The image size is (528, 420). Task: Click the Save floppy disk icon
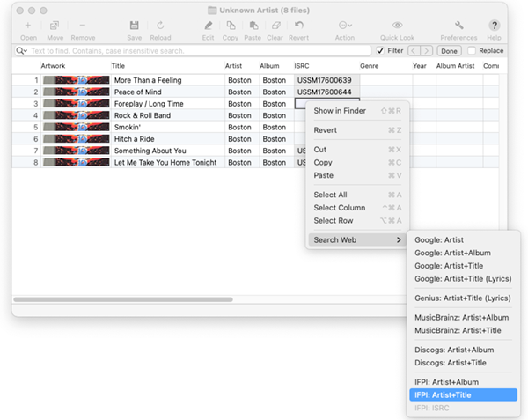tap(134, 26)
